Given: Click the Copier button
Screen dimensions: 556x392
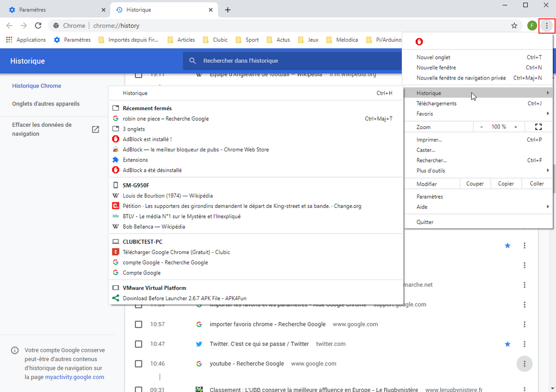Looking at the screenshot, I should (x=506, y=184).
